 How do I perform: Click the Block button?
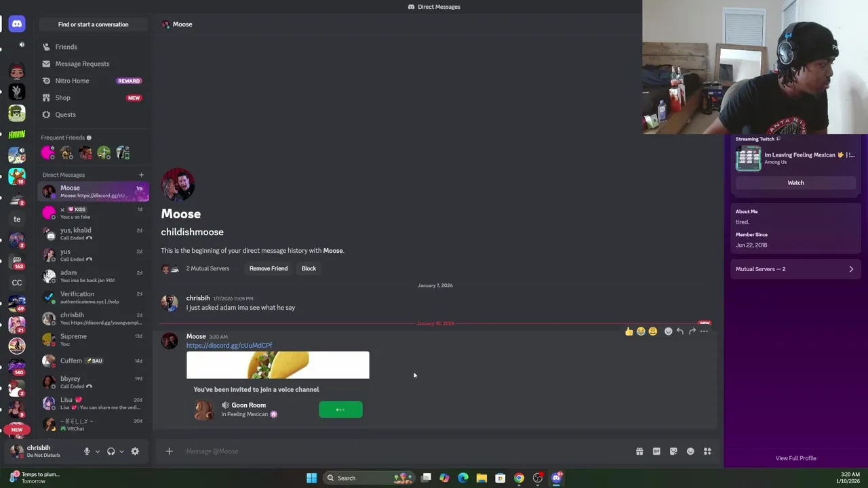click(309, 268)
